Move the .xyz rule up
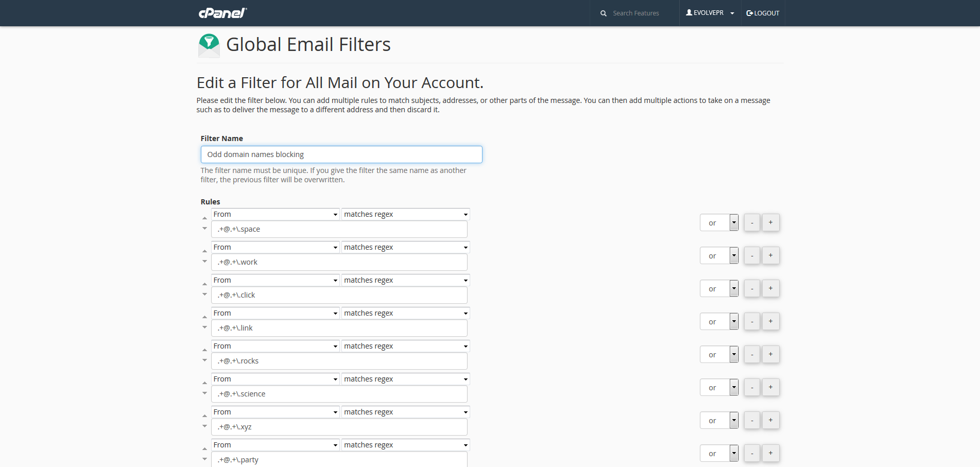 click(x=204, y=416)
